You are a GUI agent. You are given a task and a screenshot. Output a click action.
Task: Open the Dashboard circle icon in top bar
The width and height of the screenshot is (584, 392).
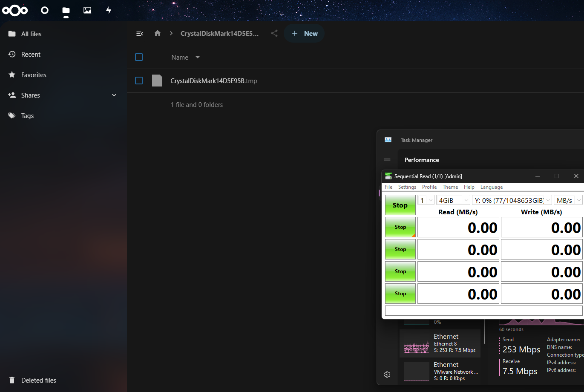[x=45, y=10]
